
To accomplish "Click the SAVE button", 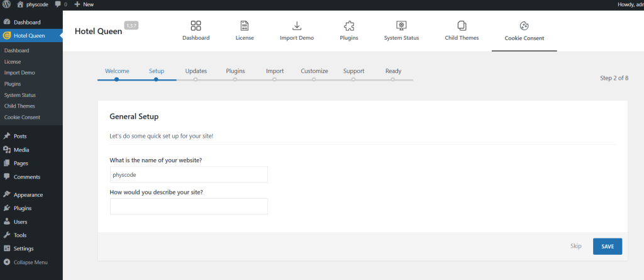I will coord(608,246).
